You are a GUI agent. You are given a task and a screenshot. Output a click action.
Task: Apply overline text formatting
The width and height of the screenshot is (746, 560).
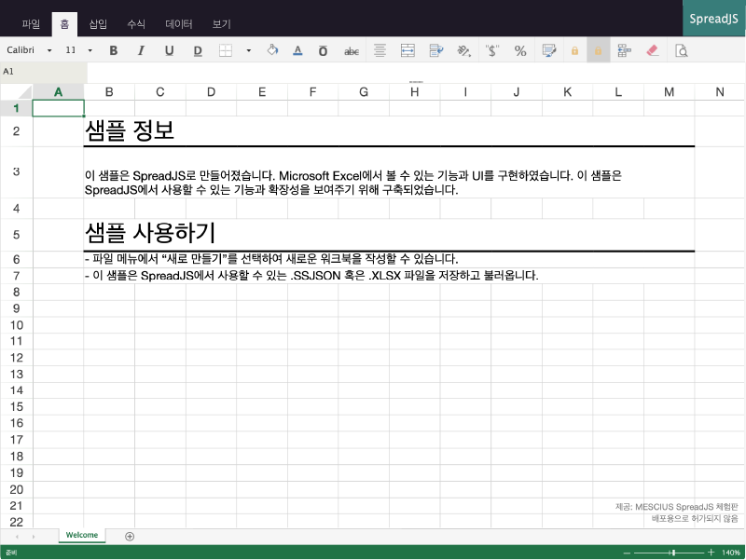click(323, 50)
